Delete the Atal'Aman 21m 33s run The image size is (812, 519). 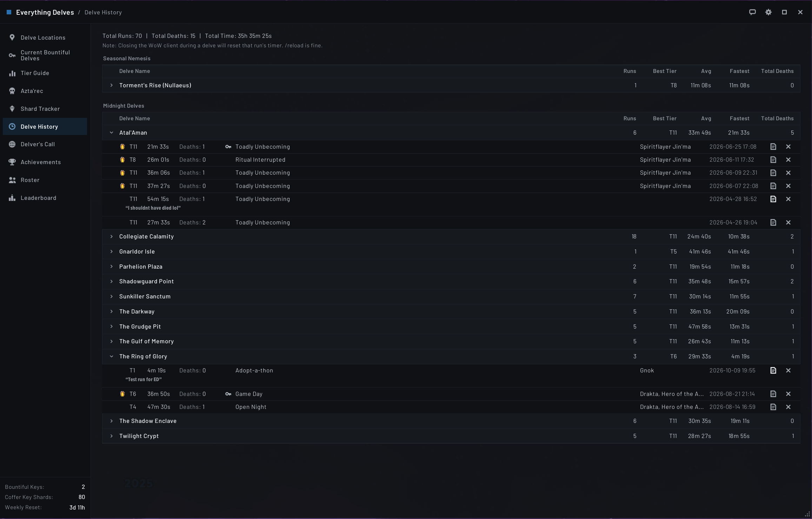click(788, 147)
